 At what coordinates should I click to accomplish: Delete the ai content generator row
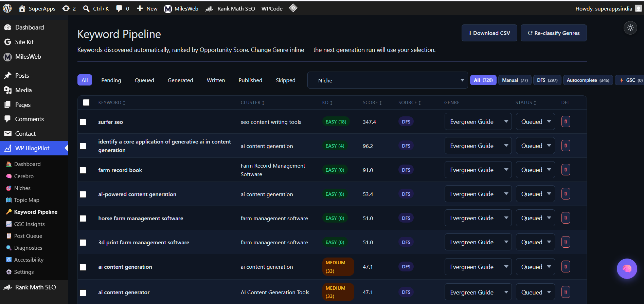click(x=566, y=292)
